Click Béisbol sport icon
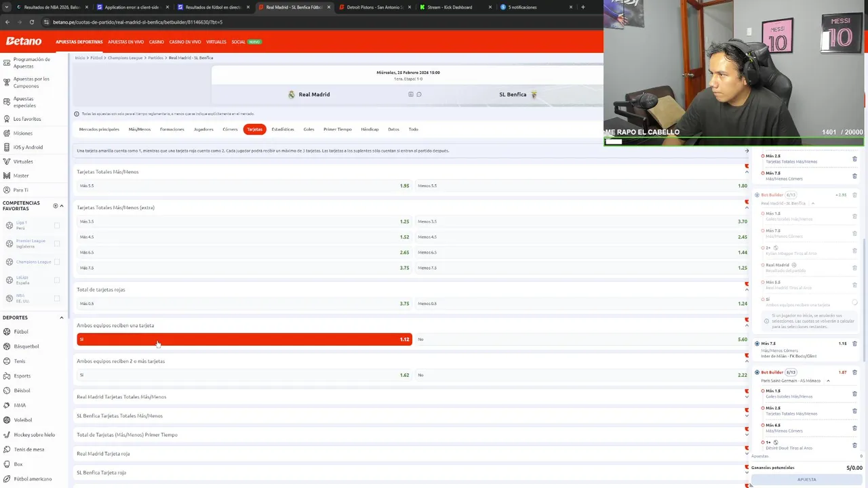868x488 pixels. (6, 390)
